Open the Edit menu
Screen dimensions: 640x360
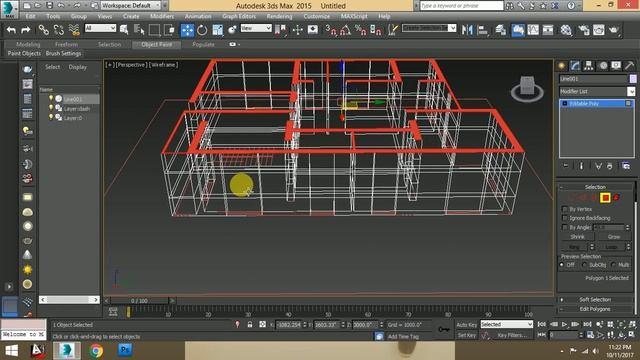pyautogui.click(x=30, y=16)
